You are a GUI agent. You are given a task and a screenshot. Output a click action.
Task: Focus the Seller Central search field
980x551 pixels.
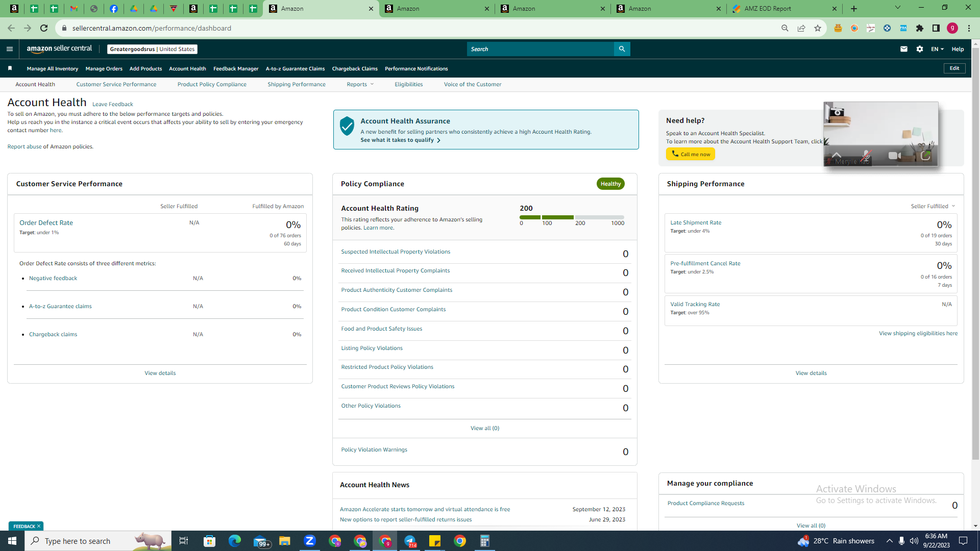(541, 49)
